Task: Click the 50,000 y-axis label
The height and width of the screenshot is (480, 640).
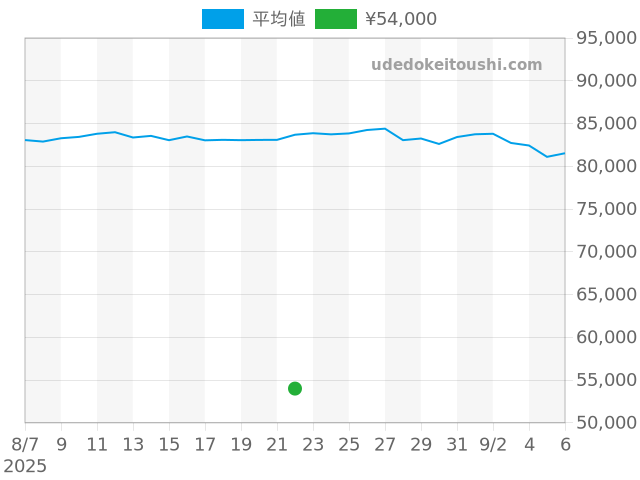Action: click(x=607, y=423)
